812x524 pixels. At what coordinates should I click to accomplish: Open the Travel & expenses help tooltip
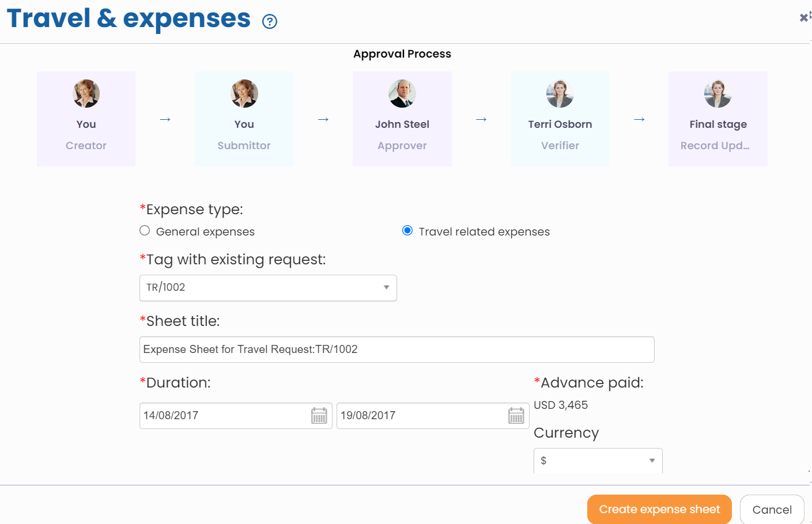point(269,21)
